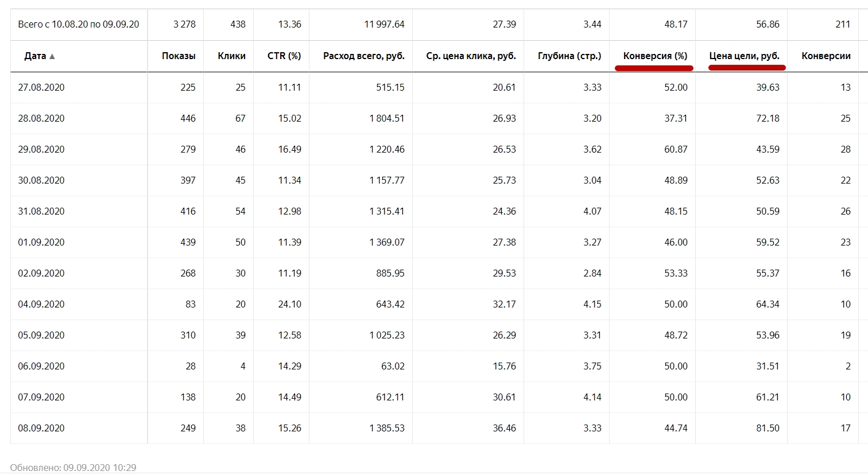The height and width of the screenshot is (475, 868).
Task: Click the Обновлено timestamp text
Action: click(73, 468)
